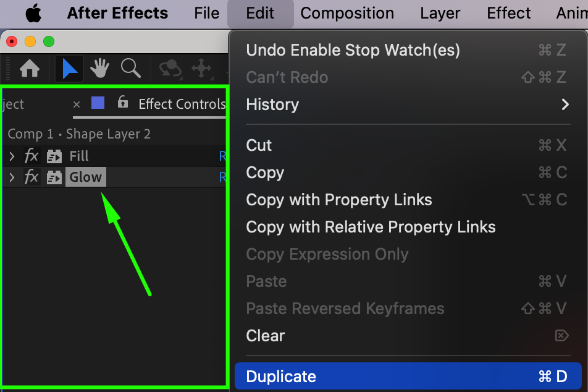Open the Layer menu
Image resolution: width=588 pixels, height=392 pixels.
pos(440,13)
